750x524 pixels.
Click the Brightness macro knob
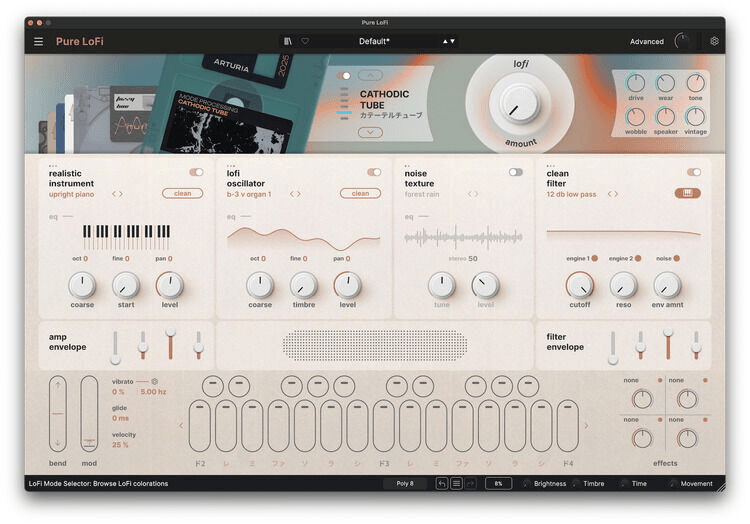pyautogui.click(x=526, y=484)
